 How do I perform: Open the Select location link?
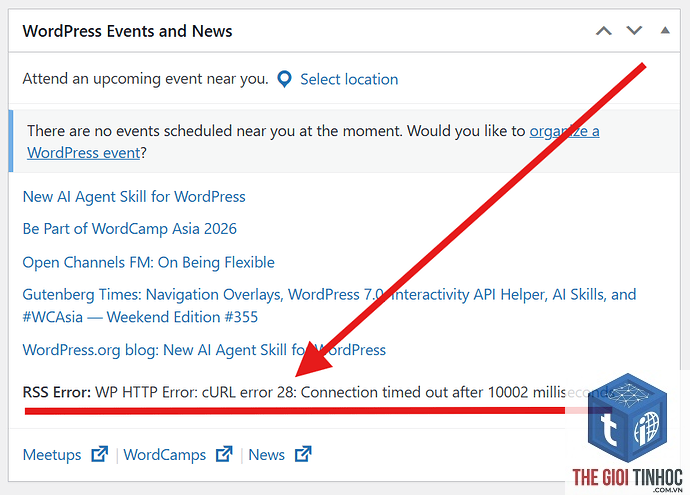[349, 79]
